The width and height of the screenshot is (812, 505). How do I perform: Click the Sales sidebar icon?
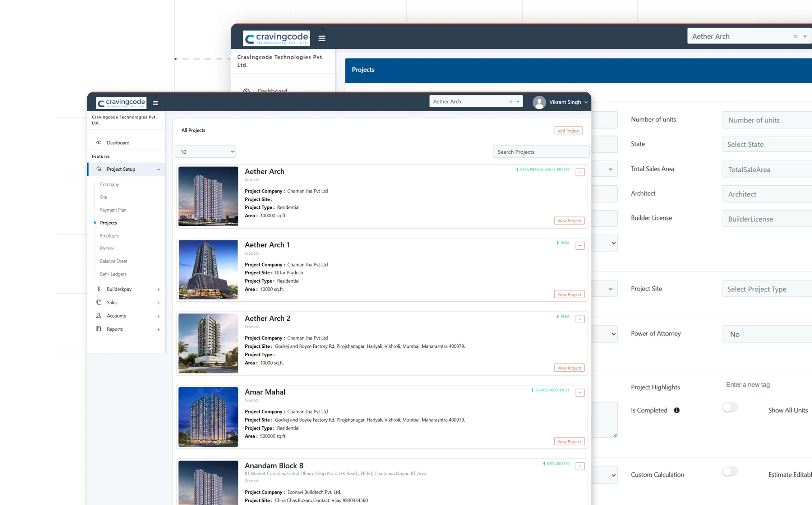point(99,302)
